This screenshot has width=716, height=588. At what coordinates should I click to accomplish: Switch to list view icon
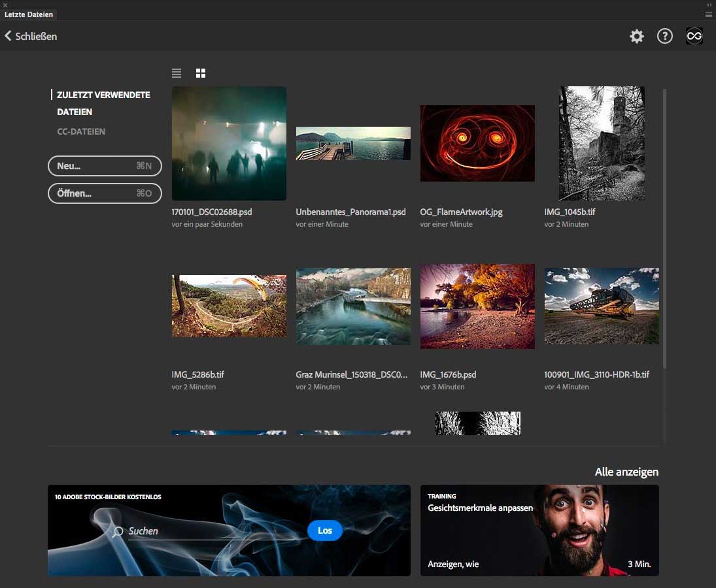177,73
